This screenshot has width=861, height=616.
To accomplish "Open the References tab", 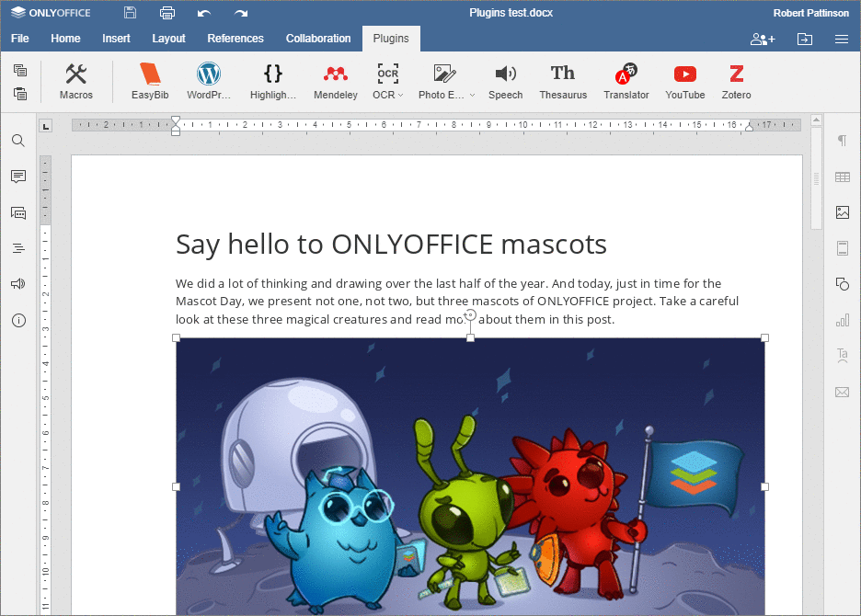I will point(235,39).
